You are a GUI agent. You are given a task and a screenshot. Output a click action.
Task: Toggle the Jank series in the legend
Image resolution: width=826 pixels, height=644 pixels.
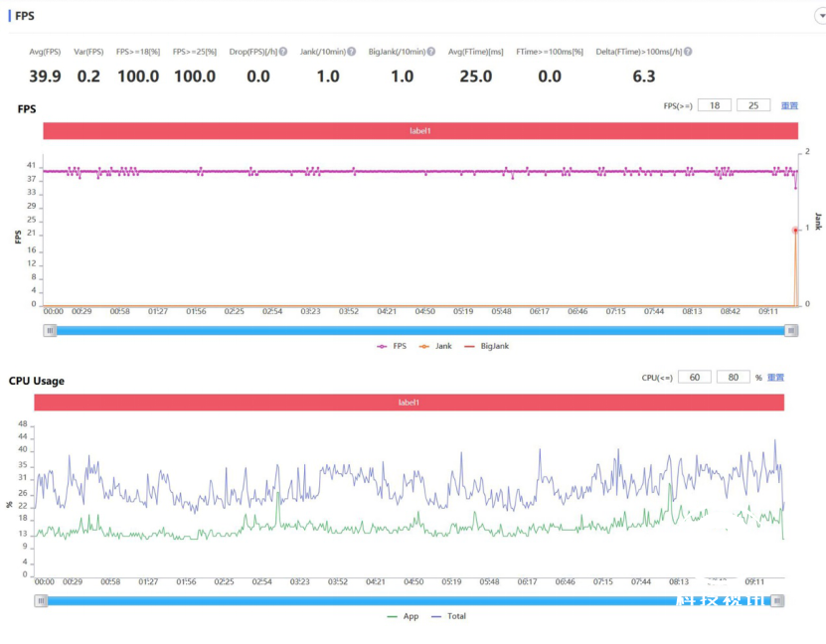click(435, 346)
